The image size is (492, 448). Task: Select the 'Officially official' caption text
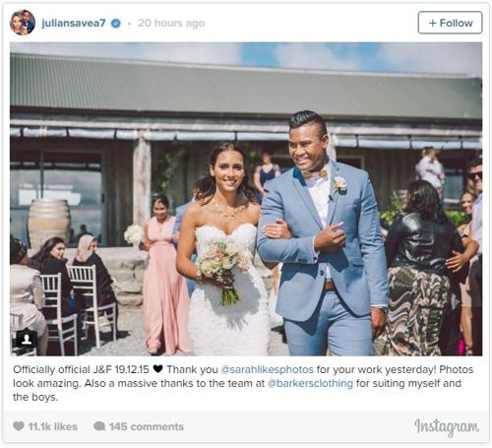(x=51, y=369)
